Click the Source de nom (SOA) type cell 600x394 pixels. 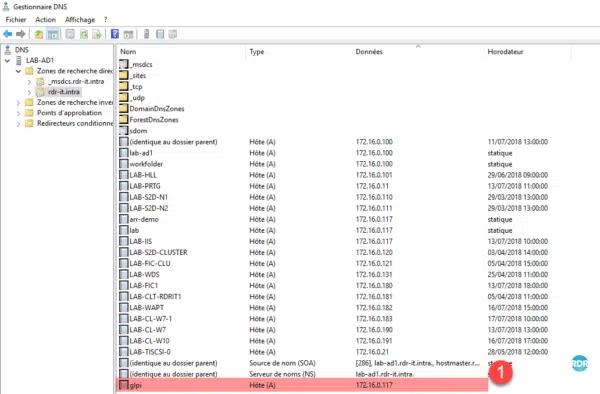click(282, 363)
